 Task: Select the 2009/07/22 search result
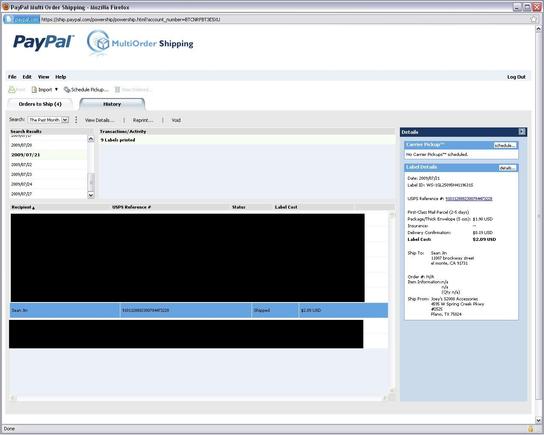pos(48,164)
